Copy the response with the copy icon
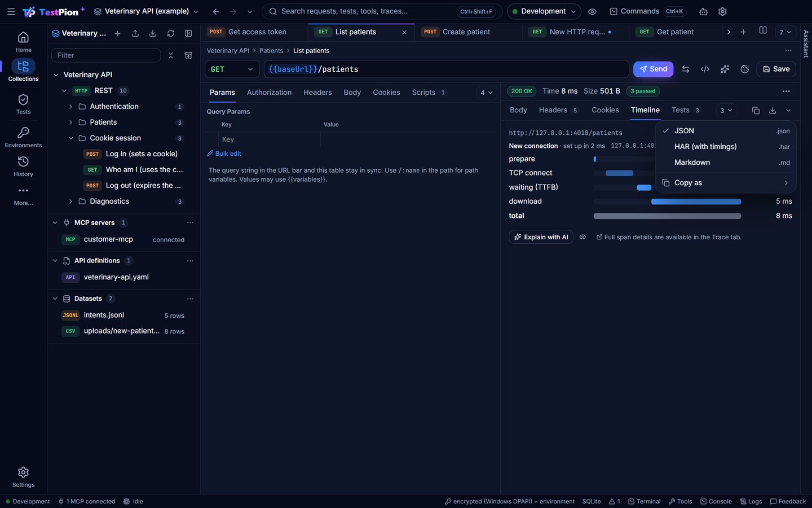 coord(756,111)
